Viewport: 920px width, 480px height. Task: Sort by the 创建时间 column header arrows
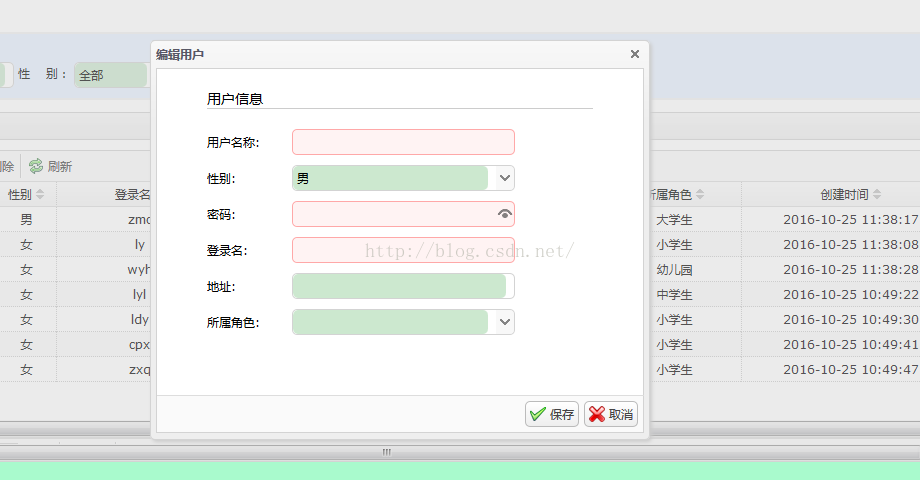click(x=877, y=194)
